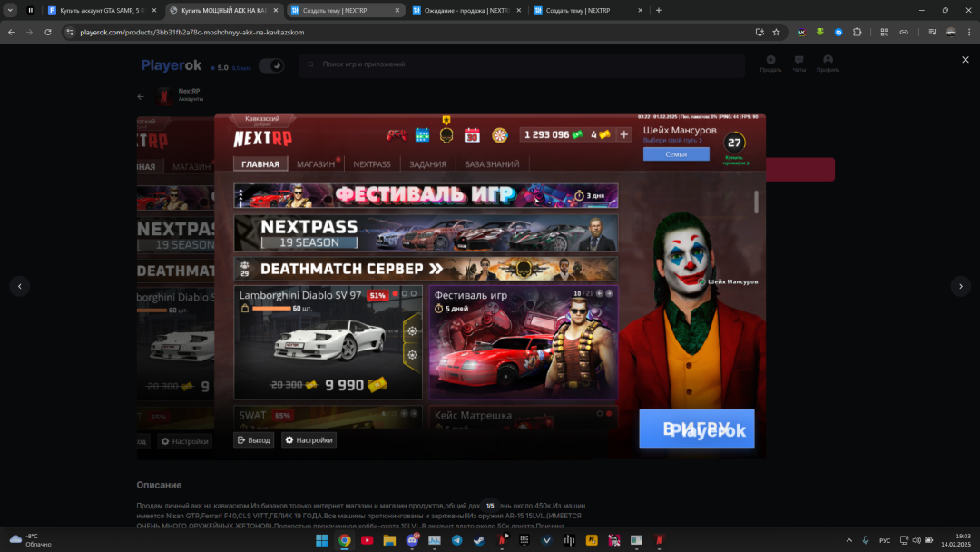Image resolution: width=980 pixels, height=552 pixels.
Task: Open the Windows Start menu
Action: (x=322, y=540)
